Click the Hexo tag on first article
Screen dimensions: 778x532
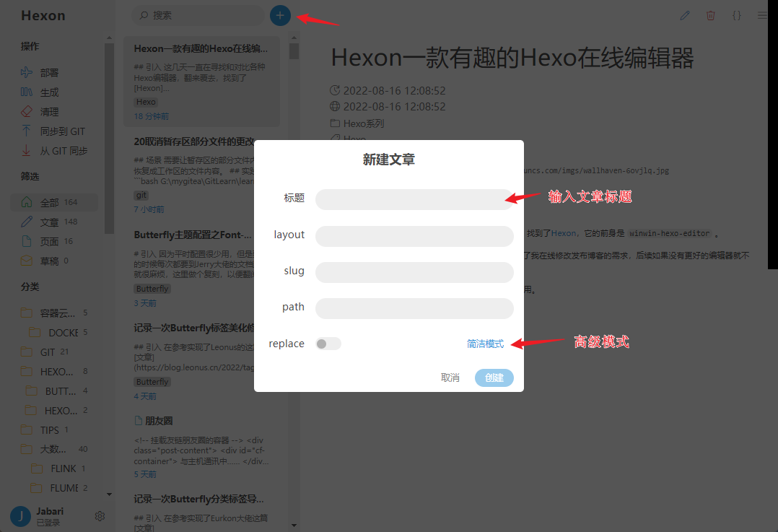146,103
